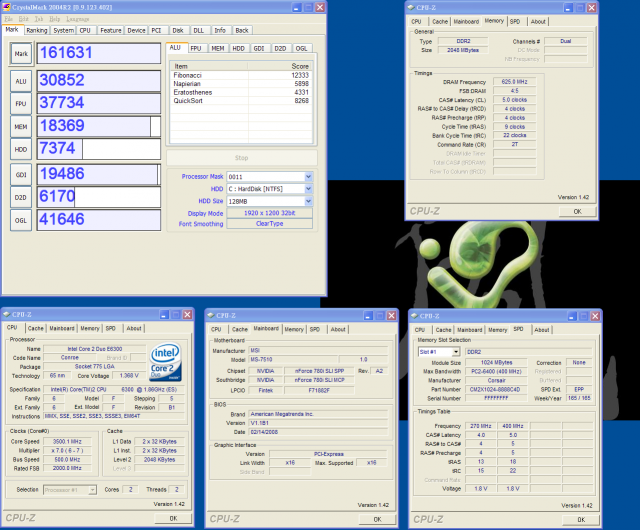Click the ClearType font smoothing button
This screenshot has height=530, width=640.
pos(269,224)
